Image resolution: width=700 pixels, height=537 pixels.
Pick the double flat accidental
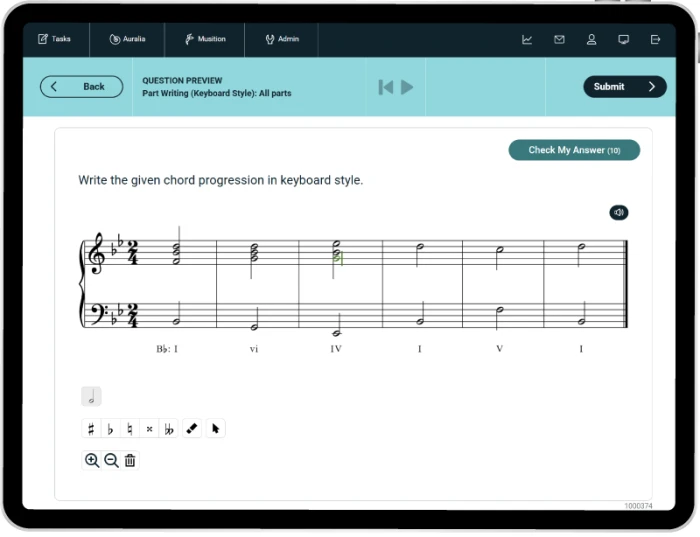click(169, 429)
